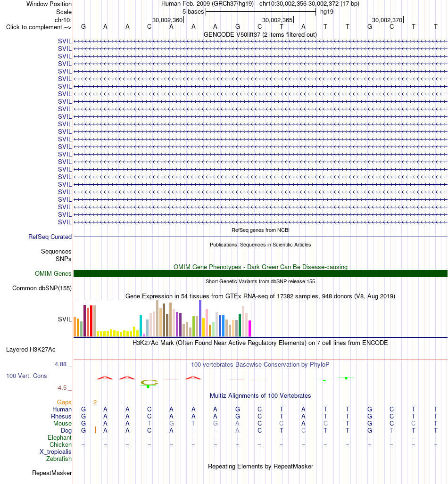Image resolution: width=448 pixels, height=484 pixels.
Task: Click the orange "2" in Gaps row
Action: click(95, 402)
